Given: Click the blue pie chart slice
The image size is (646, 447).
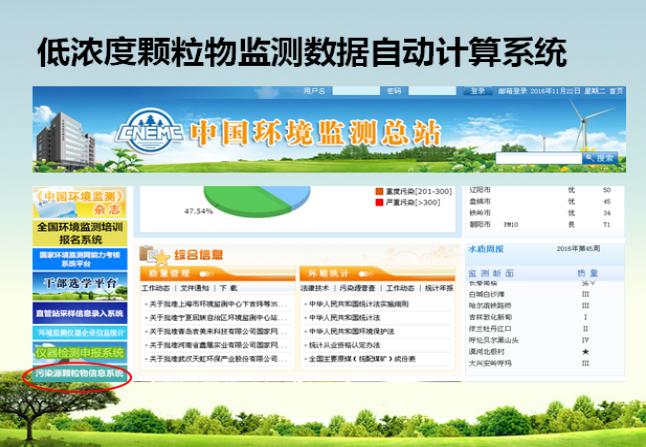Looking at the screenshot, I should pyautogui.click(x=288, y=196).
